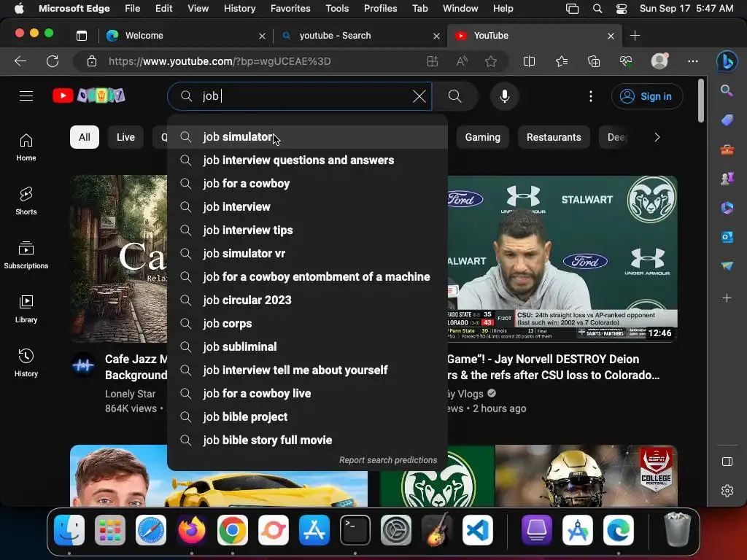Add app with plus in Edge sidebar
The height and width of the screenshot is (560, 747).
click(x=727, y=298)
